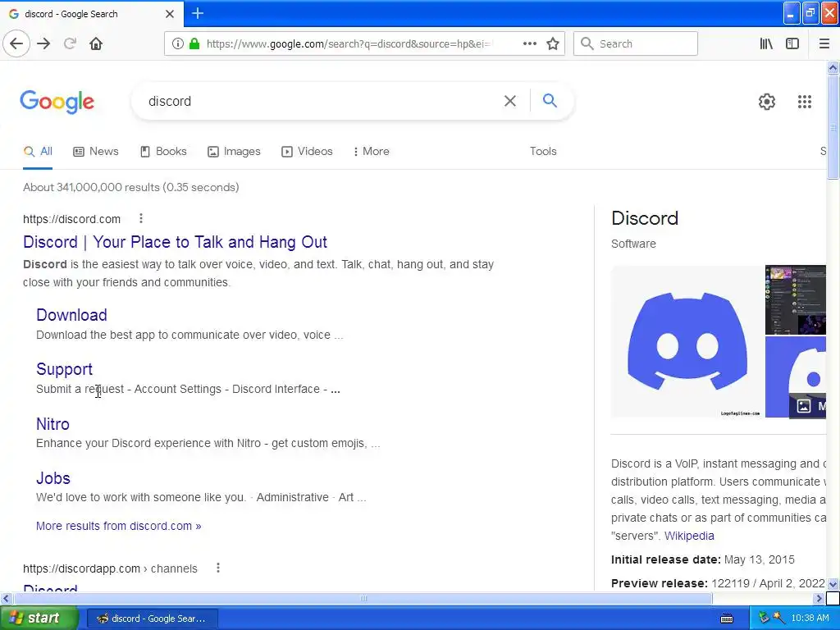Open the Jobs sitelink
This screenshot has width=840, height=630.
pos(53,478)
